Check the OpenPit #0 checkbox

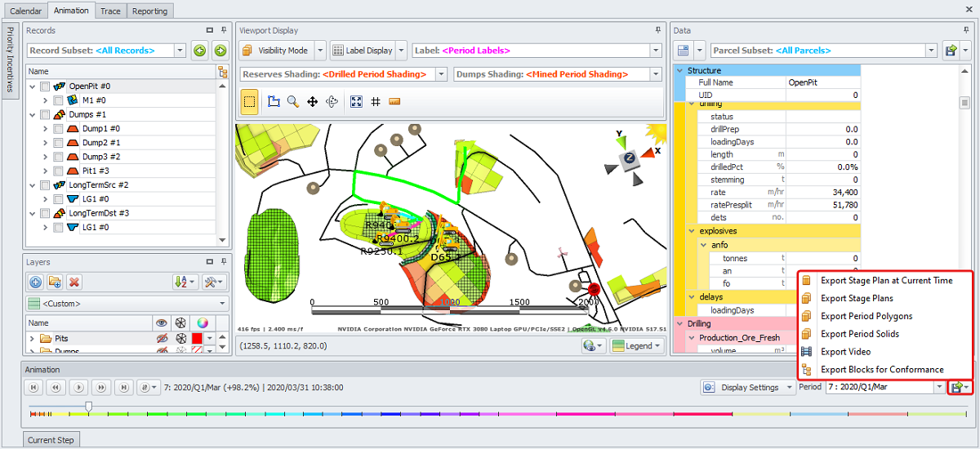[x=45, y=86]
